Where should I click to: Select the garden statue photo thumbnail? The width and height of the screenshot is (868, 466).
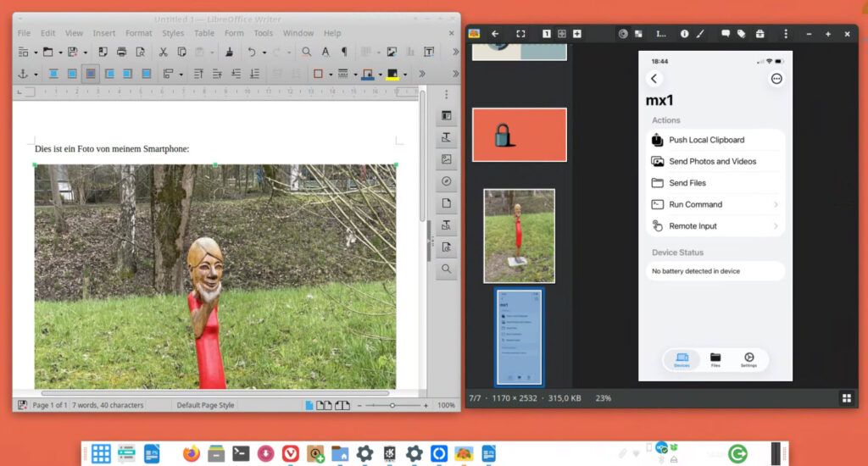point(519,236)
